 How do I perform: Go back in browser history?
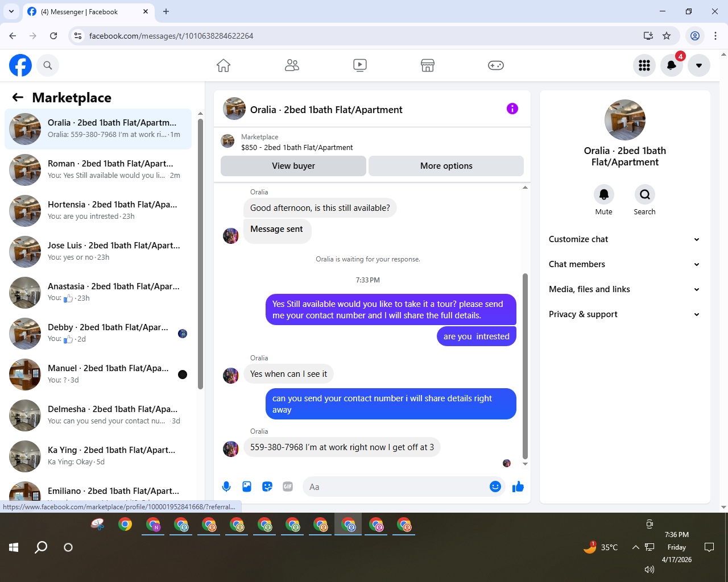[x=13, y=36]
